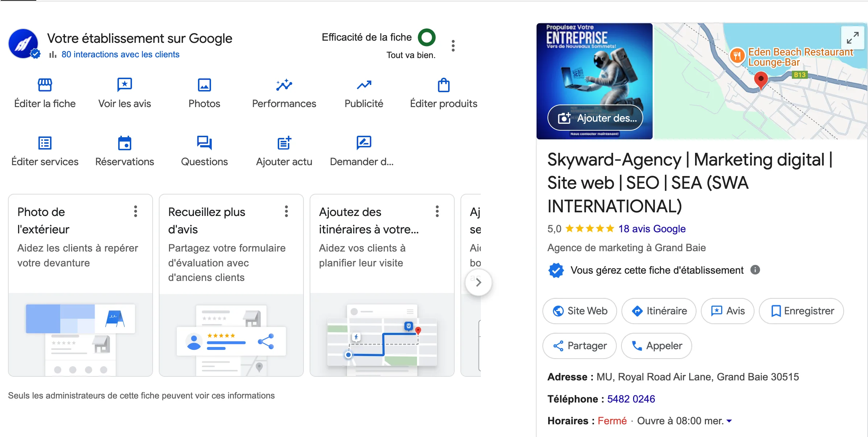Open options menu on Recueillez plus d'avis card
The image size is (868, 437).
tap(286, 211)
